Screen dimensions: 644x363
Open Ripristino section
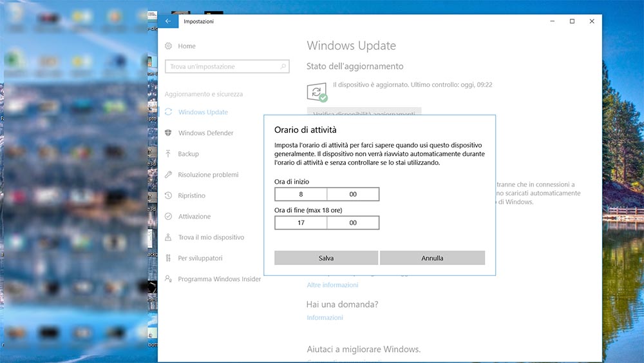192,195
